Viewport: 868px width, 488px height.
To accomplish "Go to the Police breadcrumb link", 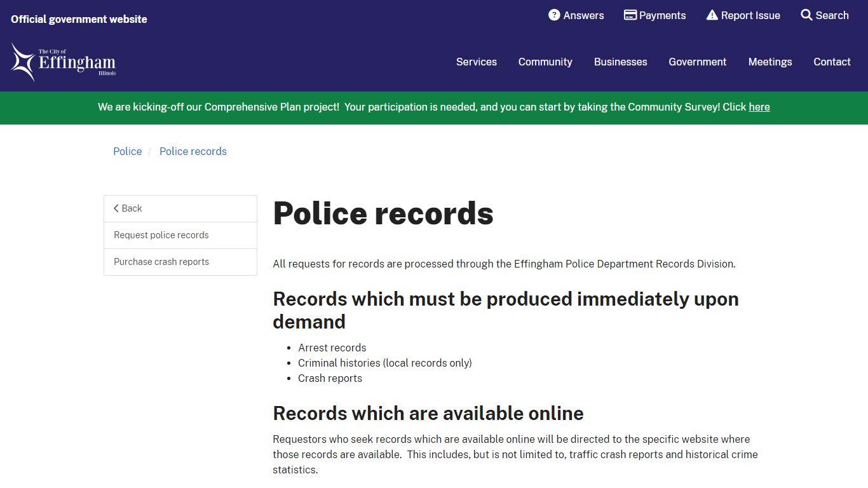I will 128,151.
